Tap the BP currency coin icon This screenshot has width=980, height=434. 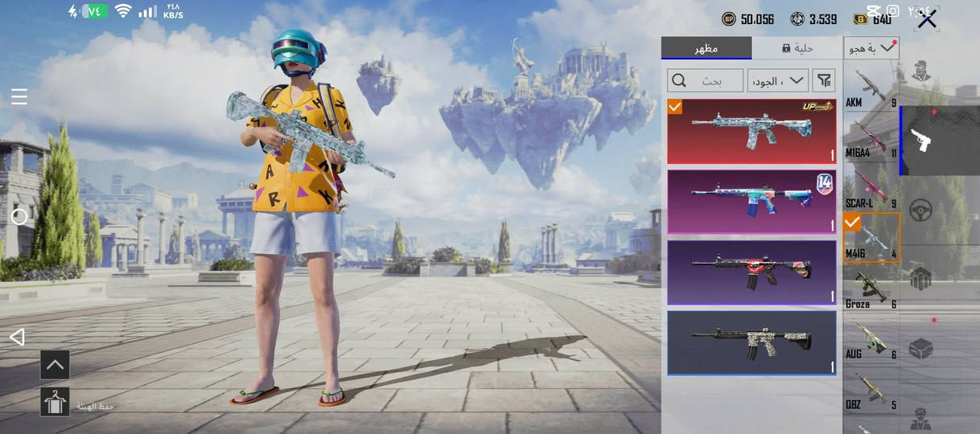[x=729, y=18]
